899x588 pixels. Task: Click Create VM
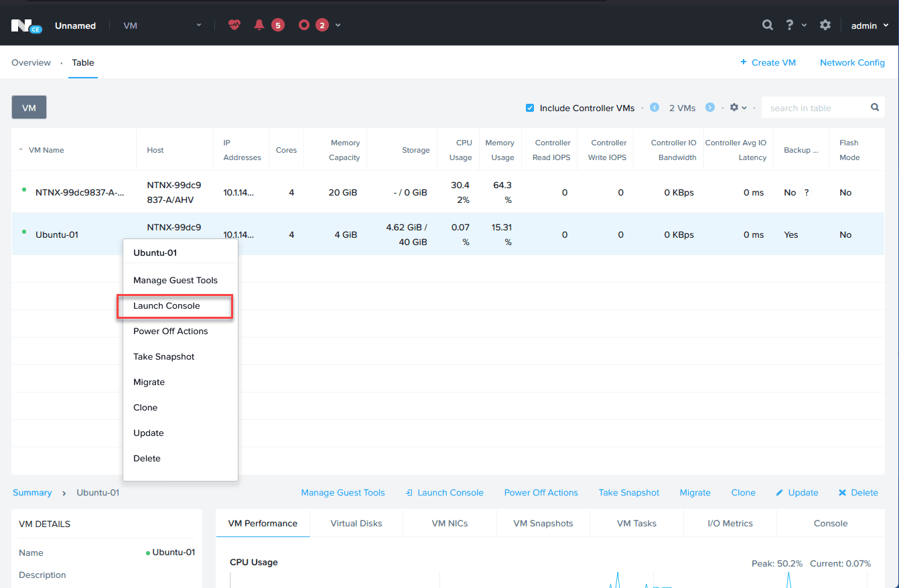pos(768,62)
